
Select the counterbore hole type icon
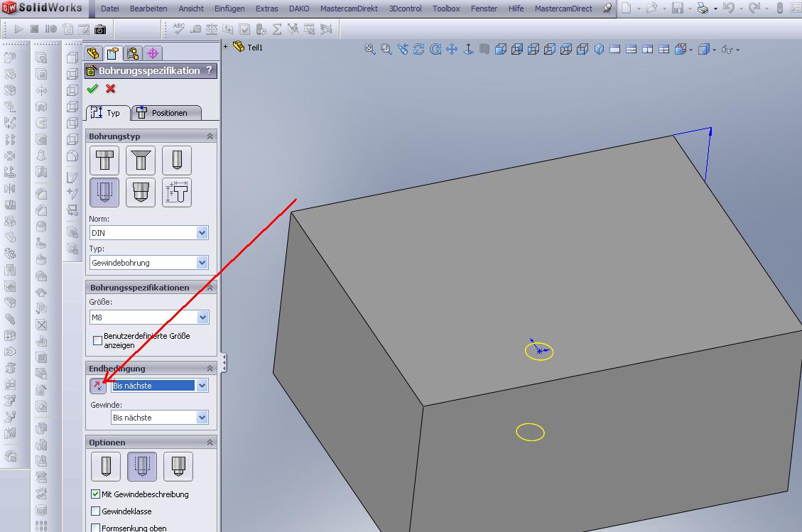pos(104,160)
